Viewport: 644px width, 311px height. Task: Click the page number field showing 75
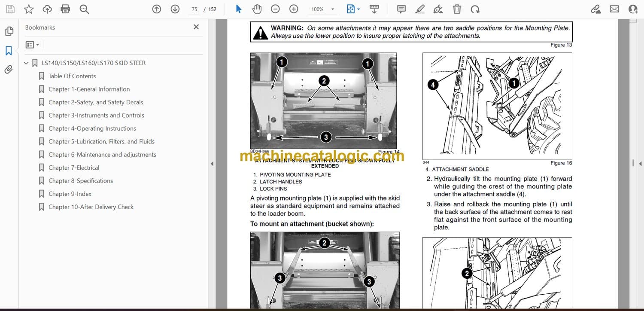(x=194, y=9)
